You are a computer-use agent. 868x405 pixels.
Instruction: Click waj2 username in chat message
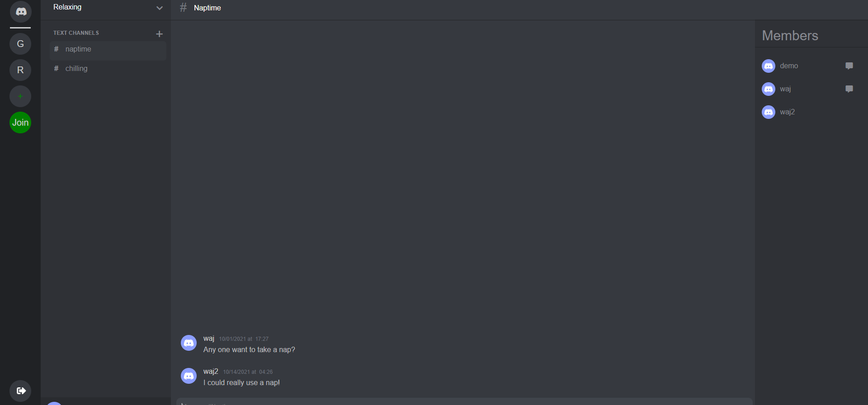(x=211, y=372)
